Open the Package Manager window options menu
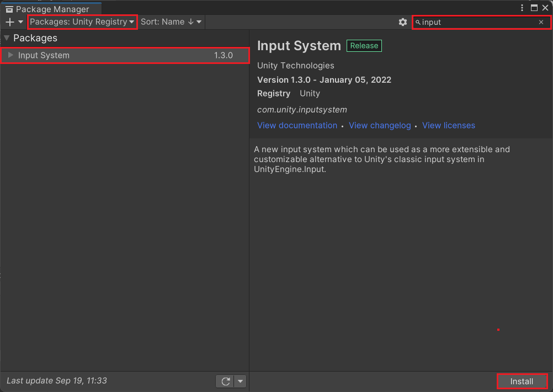 (x=522, y=8)
